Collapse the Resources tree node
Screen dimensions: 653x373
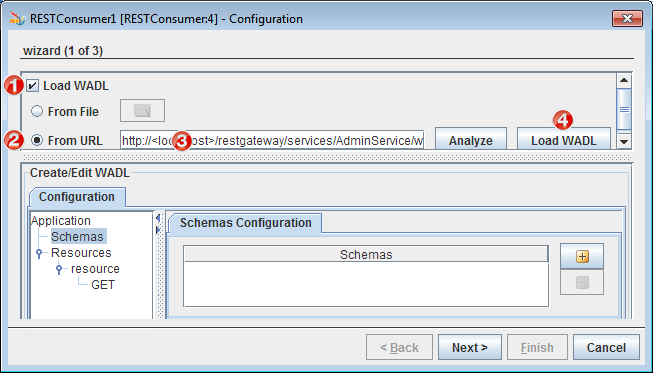39,253
